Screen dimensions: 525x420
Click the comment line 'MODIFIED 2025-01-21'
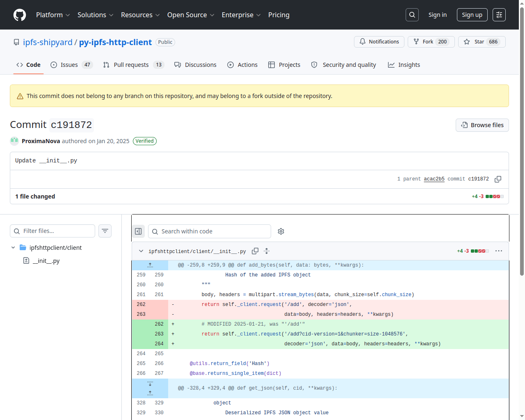tap(253, 324)
